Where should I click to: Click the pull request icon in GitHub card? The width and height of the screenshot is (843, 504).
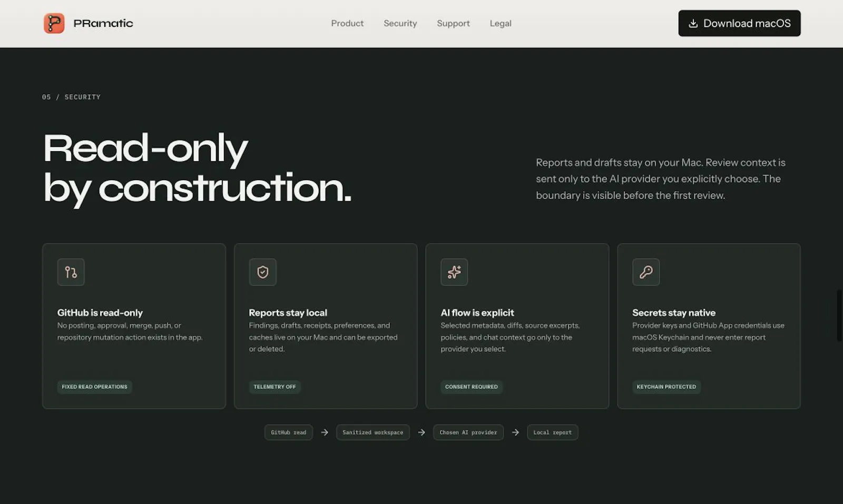pyautogui.click(x=71, y=272)
